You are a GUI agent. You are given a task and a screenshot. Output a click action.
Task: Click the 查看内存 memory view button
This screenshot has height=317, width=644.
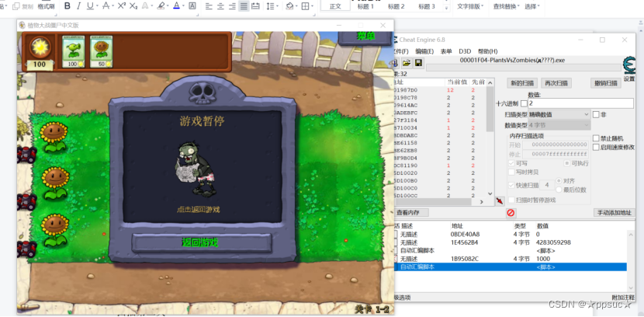pyautogui.click(x=411, y=213)
